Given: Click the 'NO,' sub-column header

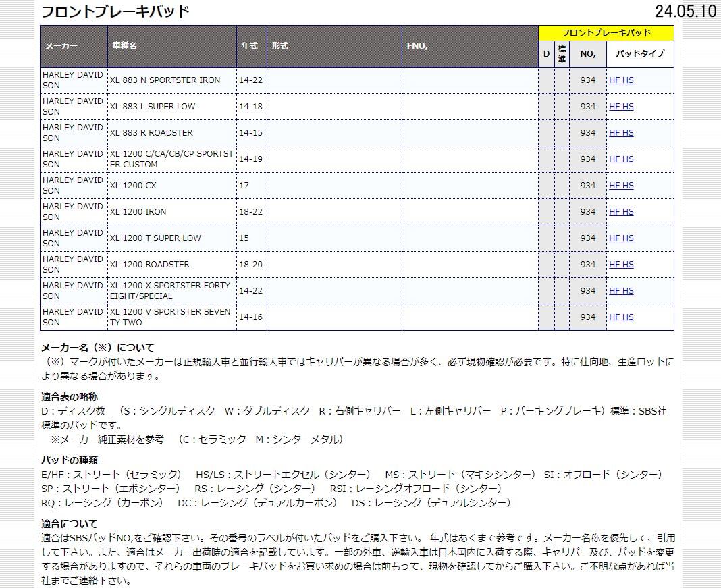Looking at the screenshot, I should pos(587,54).
